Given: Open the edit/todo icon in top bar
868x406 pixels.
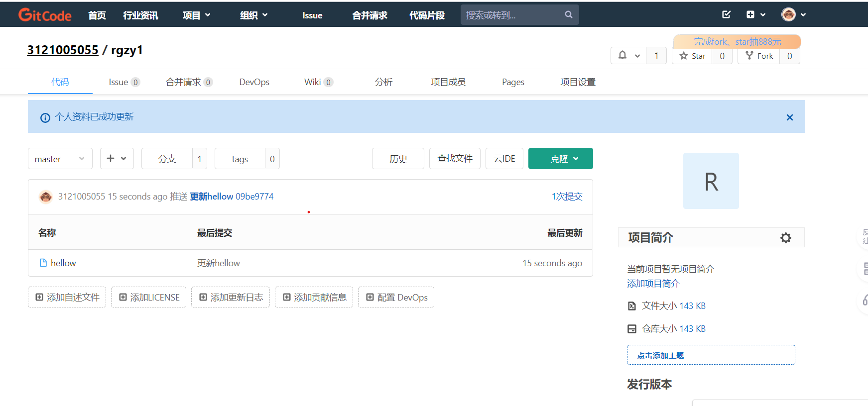Looking at the screenshot, I should point(726,14).
